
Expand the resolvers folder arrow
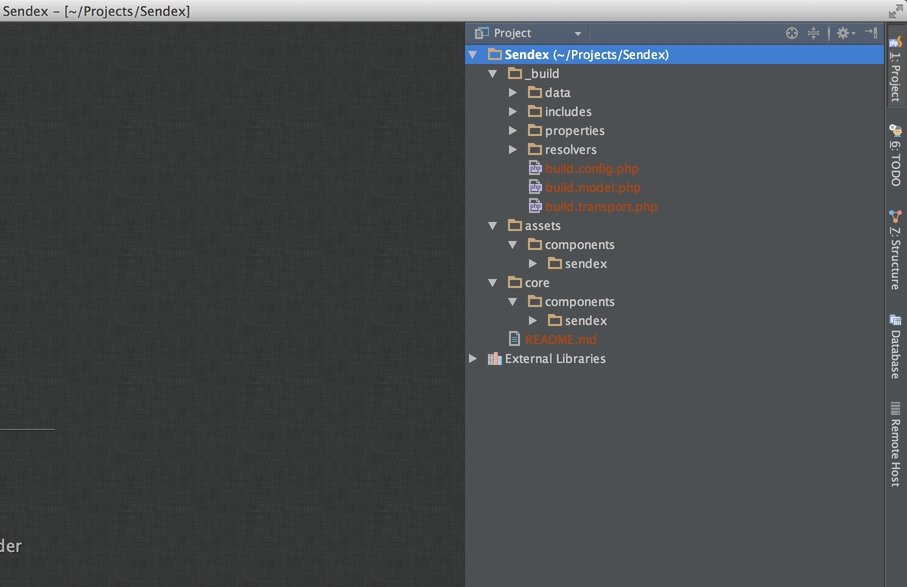click(x=513, y=150)
